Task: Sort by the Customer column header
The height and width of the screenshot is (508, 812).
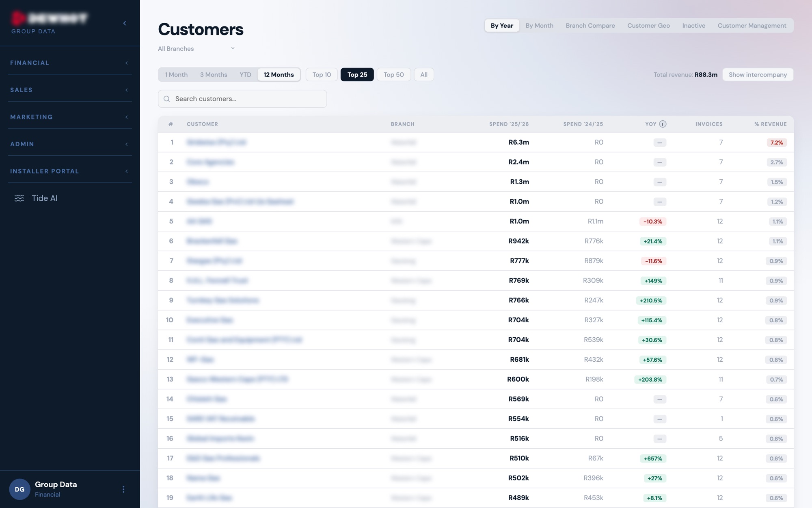Action: [x=202, y=124]
